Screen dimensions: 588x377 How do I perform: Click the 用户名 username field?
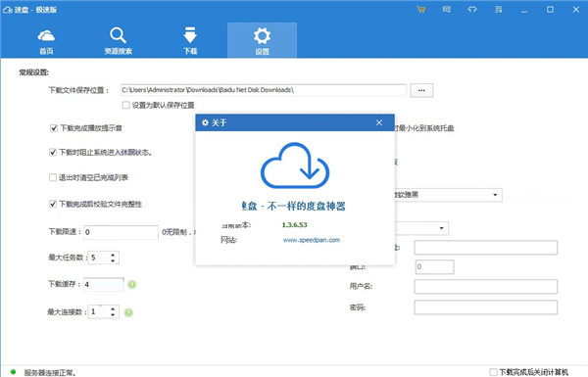pos(486,286)
